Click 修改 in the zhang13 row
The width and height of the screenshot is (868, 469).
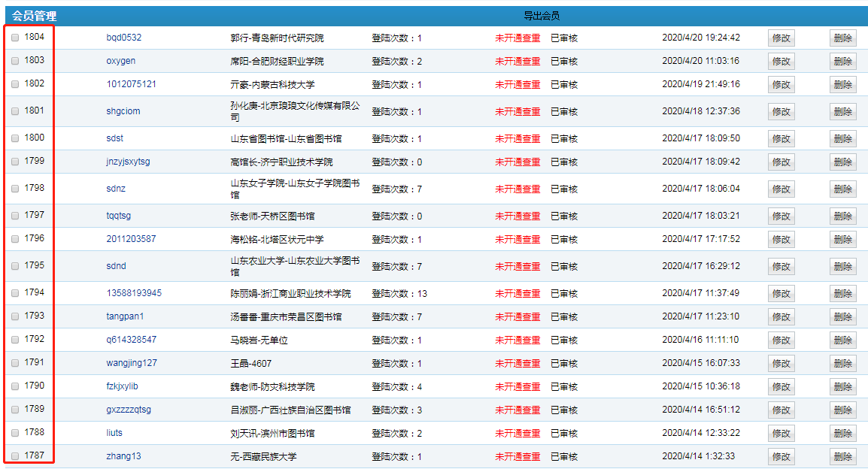(781, 456)
